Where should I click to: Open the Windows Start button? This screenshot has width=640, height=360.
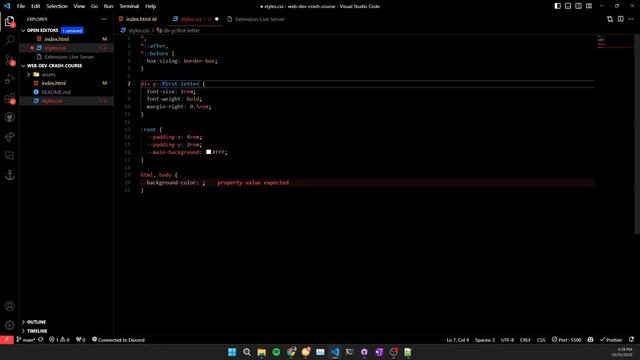pos(232,352)
